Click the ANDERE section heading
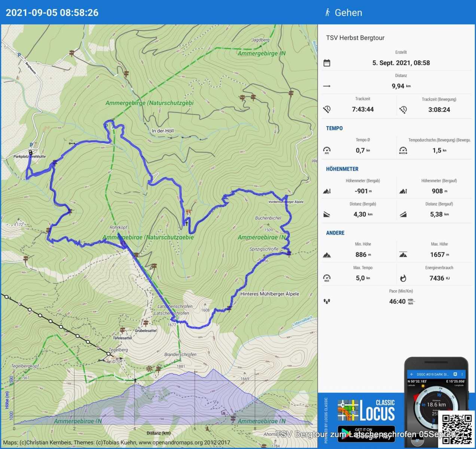The image size is (476, 449). 335,233
